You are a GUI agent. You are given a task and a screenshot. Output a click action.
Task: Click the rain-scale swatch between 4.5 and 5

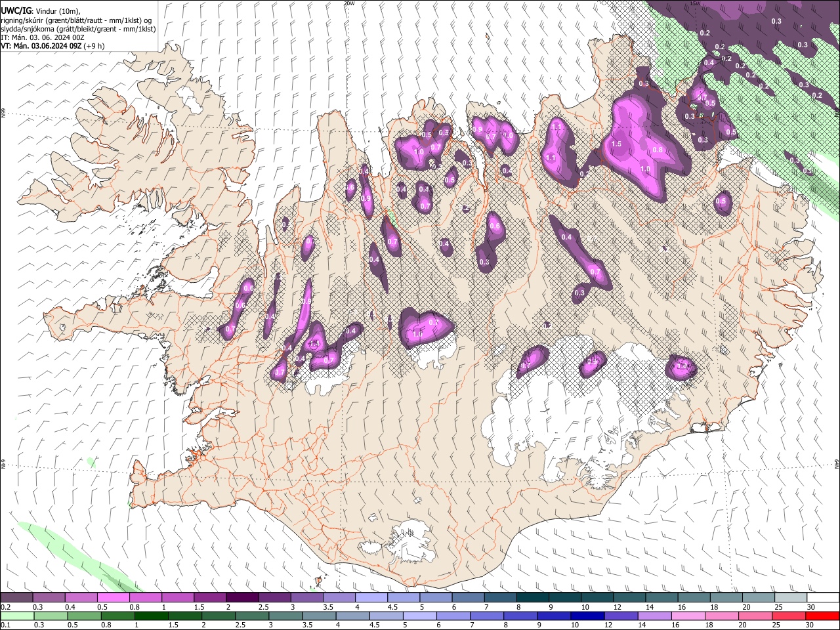pos(385,616)
